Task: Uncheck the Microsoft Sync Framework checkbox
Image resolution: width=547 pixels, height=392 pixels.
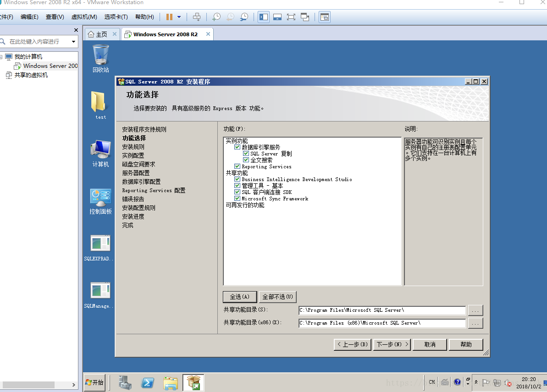Action: (237, 199)
